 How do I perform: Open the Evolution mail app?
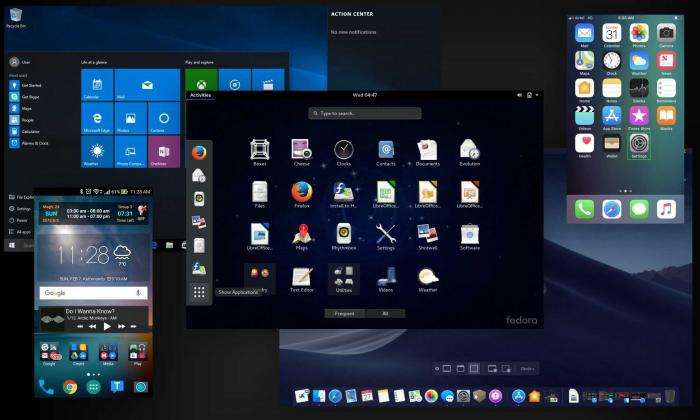point(470,150)
